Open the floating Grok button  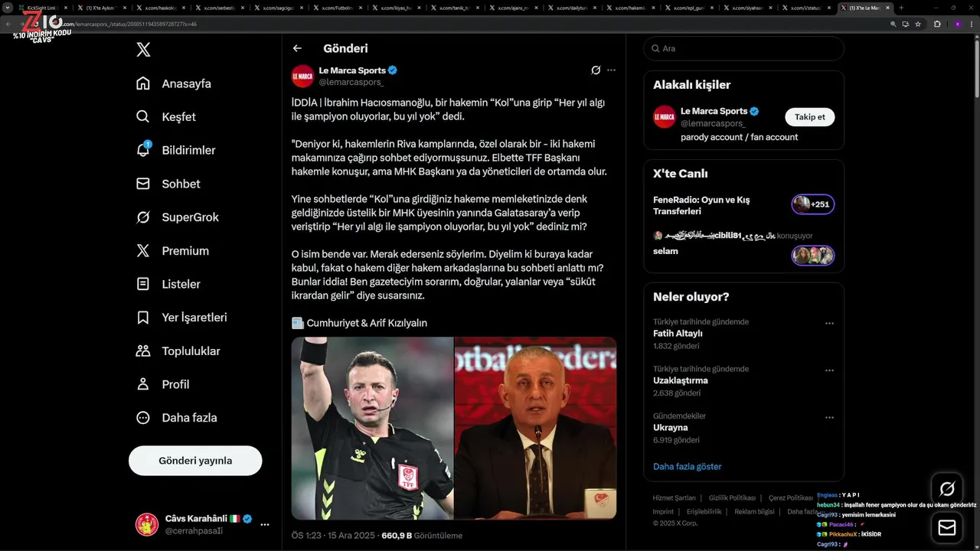click(947, 489)
